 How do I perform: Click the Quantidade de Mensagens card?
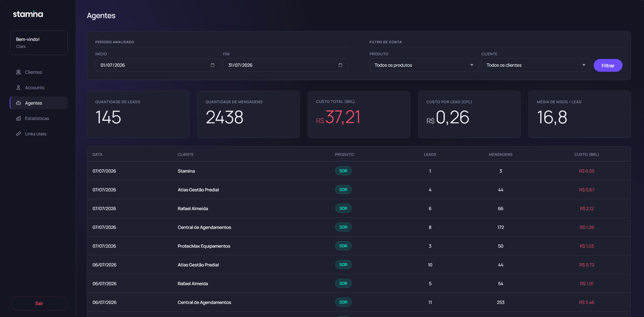tap(248, 114)
